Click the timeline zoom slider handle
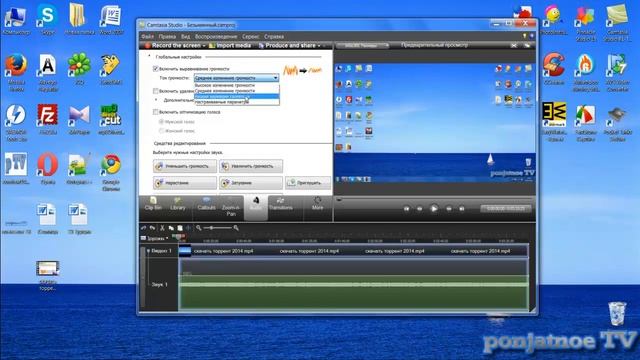The image size is (640, 360). click(x=211, y=228)
